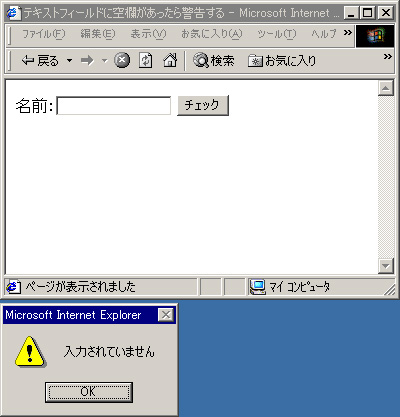Expand the toolbar overflow chevron

tap(387, 57)
